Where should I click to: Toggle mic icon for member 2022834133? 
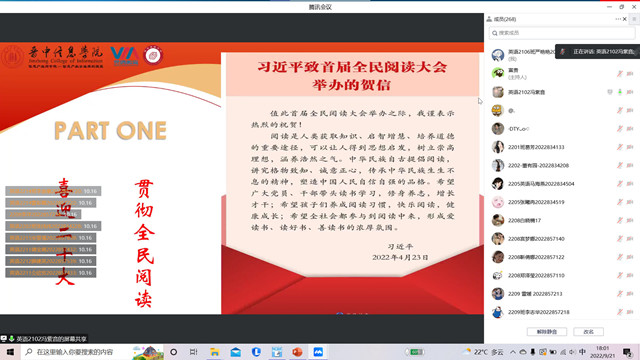coord(620,147)
